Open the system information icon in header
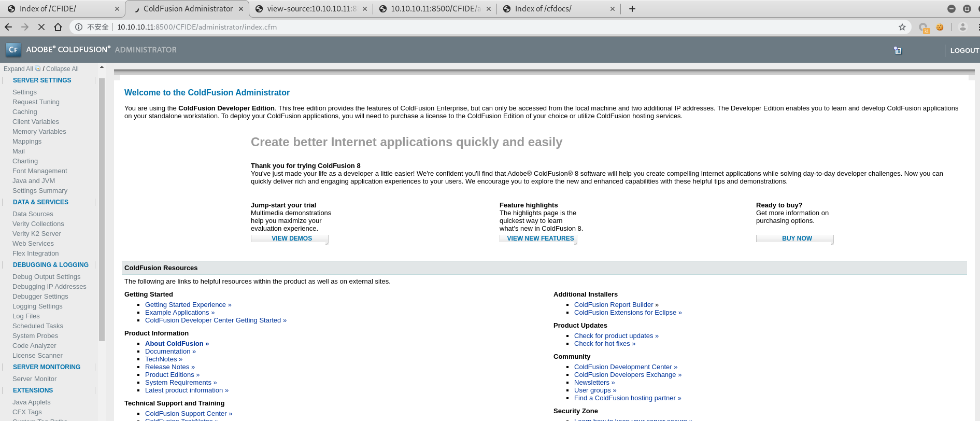 pyautogui.click(x=898, y=50)
